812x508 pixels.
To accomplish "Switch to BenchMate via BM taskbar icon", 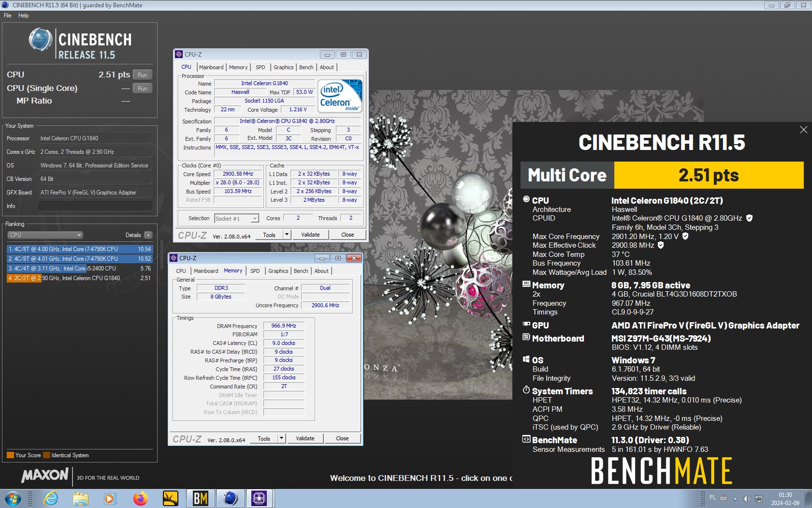I will click(x=201, y=498).
